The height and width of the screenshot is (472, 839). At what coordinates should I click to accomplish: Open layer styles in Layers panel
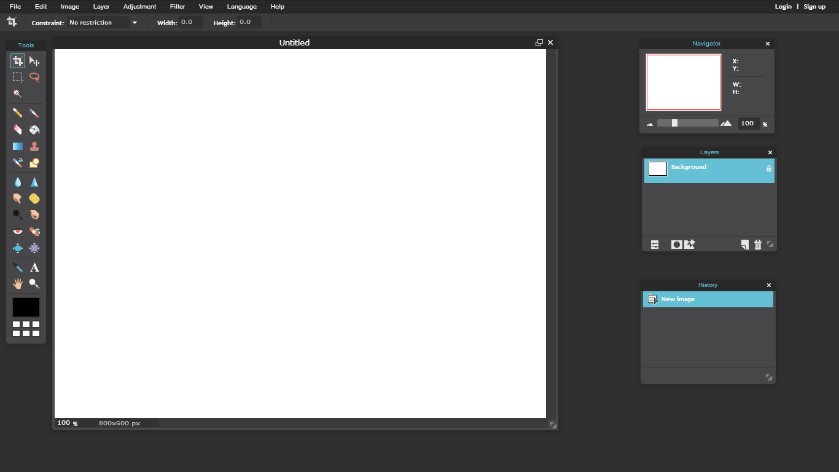[x=689, y=245]
